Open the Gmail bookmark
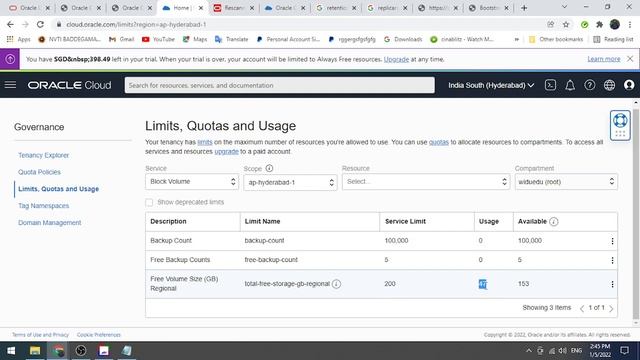Screen dimensions: 640x360 click(x=122, y=39)
